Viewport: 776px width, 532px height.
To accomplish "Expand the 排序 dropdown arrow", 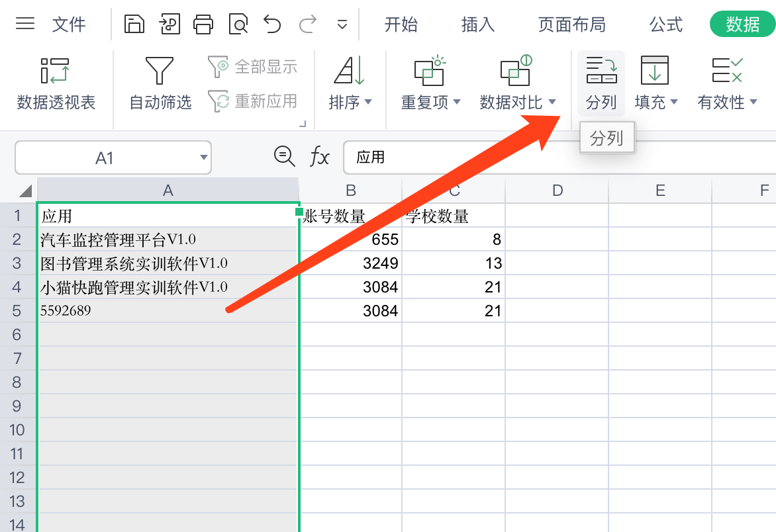I will click(x=367, y=102).
